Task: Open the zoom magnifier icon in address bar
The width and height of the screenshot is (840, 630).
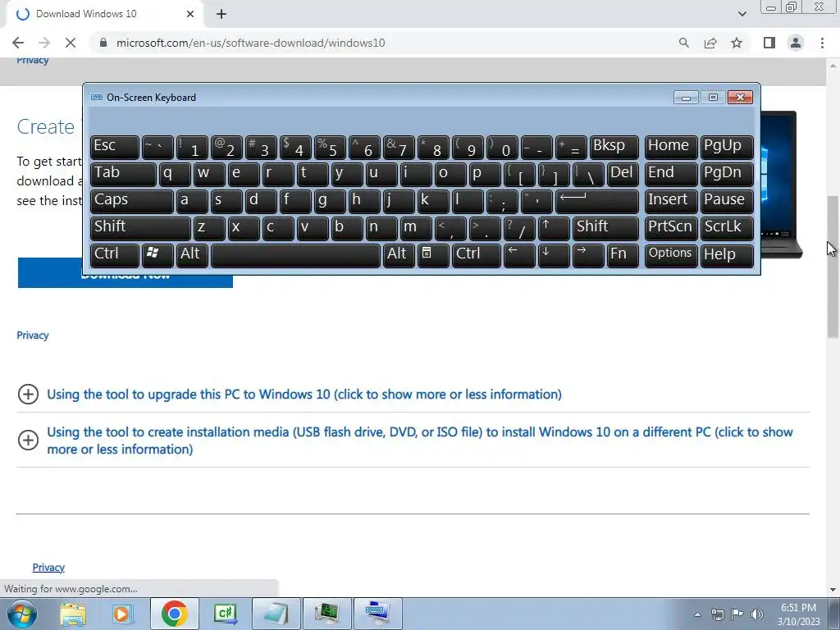Action: pyautogui.click(x=683, y=43)
